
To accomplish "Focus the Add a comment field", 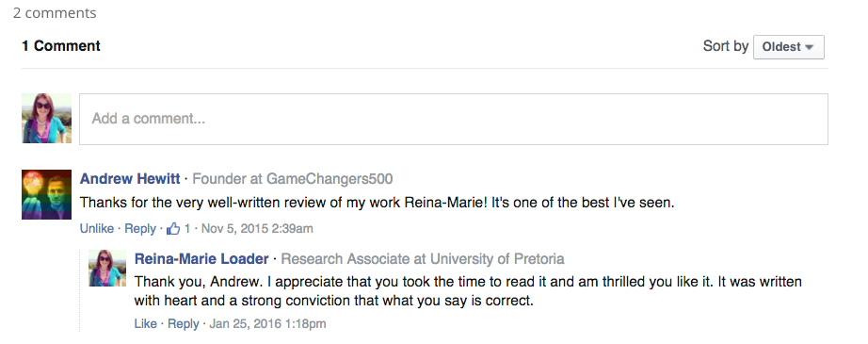I will tap(454, 119).
